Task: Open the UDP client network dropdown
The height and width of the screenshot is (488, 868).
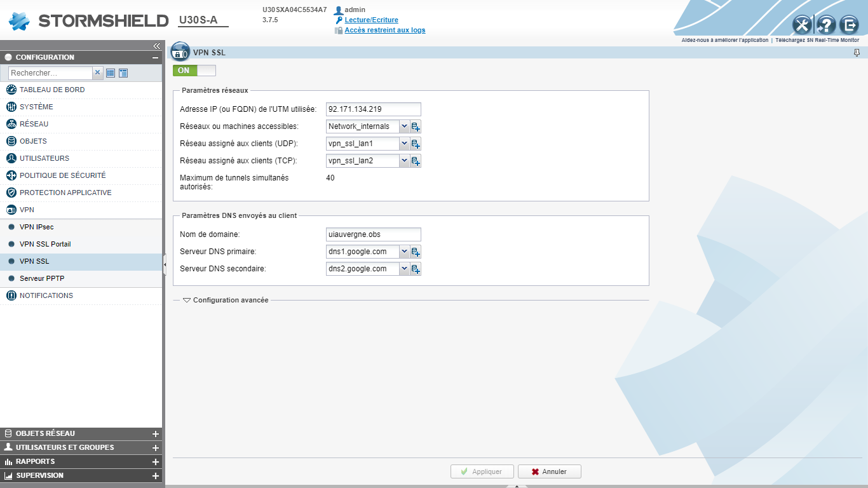Action: pos(404,144)
